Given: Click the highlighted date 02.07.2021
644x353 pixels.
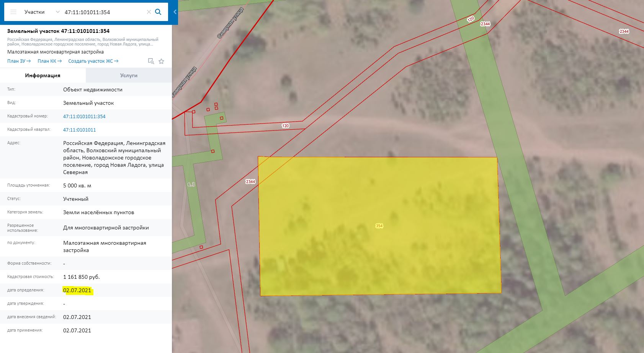Looking at the screenshot, I should (x=77, y=290).
